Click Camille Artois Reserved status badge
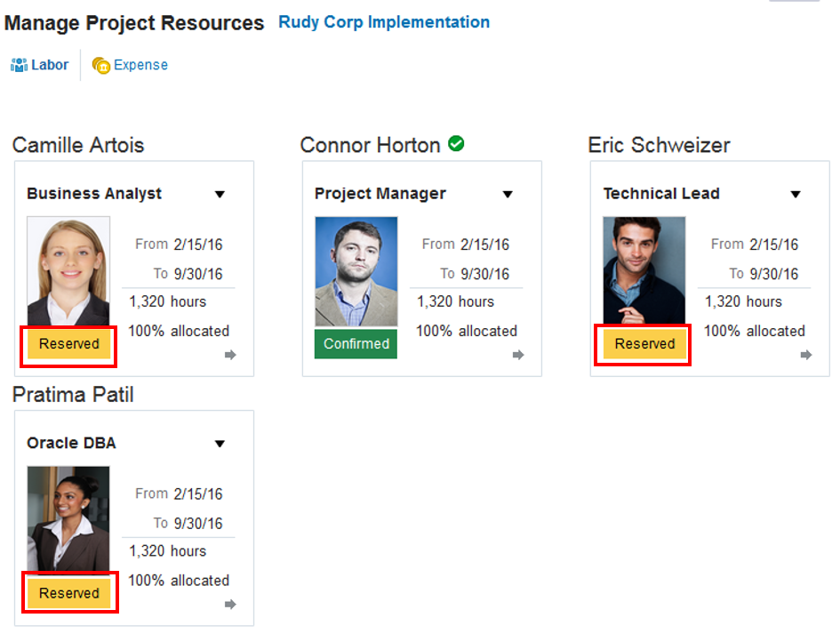 coord(69,344)
